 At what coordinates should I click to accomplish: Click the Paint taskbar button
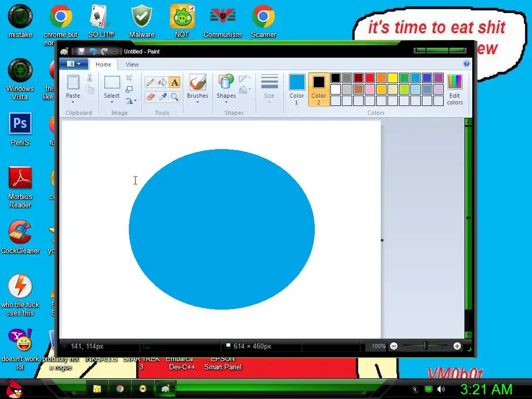click(165, 389)
